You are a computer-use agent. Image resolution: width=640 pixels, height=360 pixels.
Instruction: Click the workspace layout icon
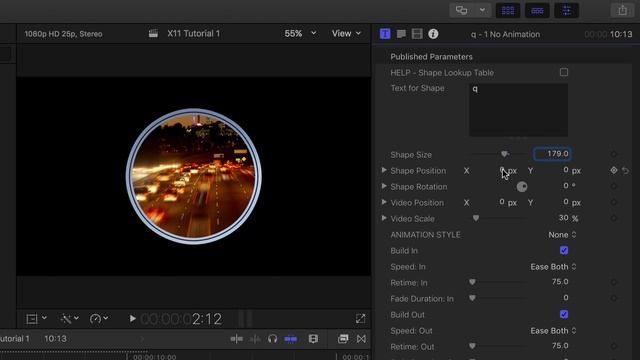click(462, 10)
